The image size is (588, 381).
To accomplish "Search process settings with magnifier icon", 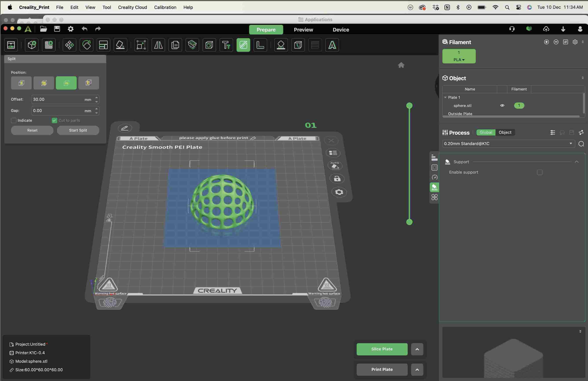I will click(x=581, y=144).
